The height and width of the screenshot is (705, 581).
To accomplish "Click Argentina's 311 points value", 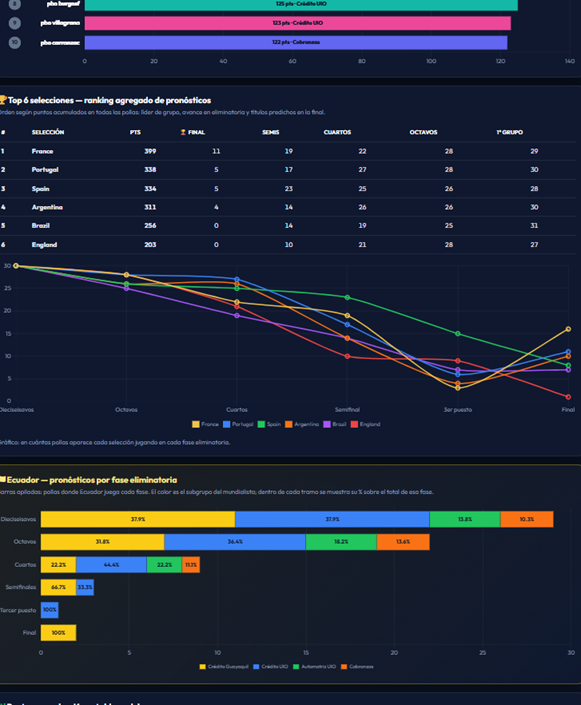I will click(x=150, y=207).
